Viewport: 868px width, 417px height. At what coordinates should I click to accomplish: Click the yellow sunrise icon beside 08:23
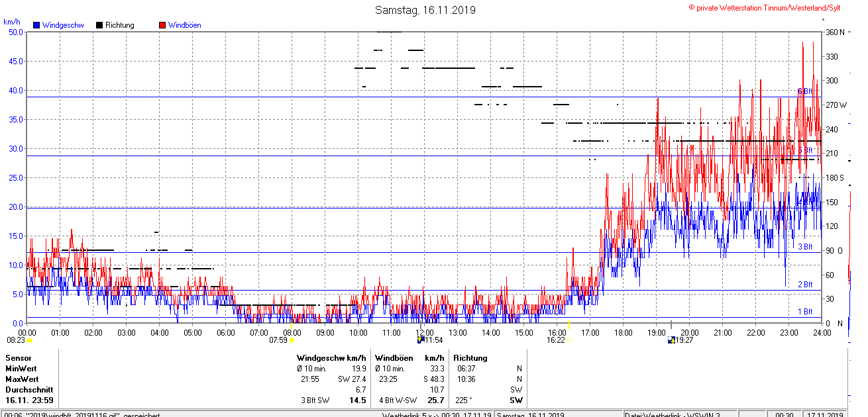pos(30,341)
